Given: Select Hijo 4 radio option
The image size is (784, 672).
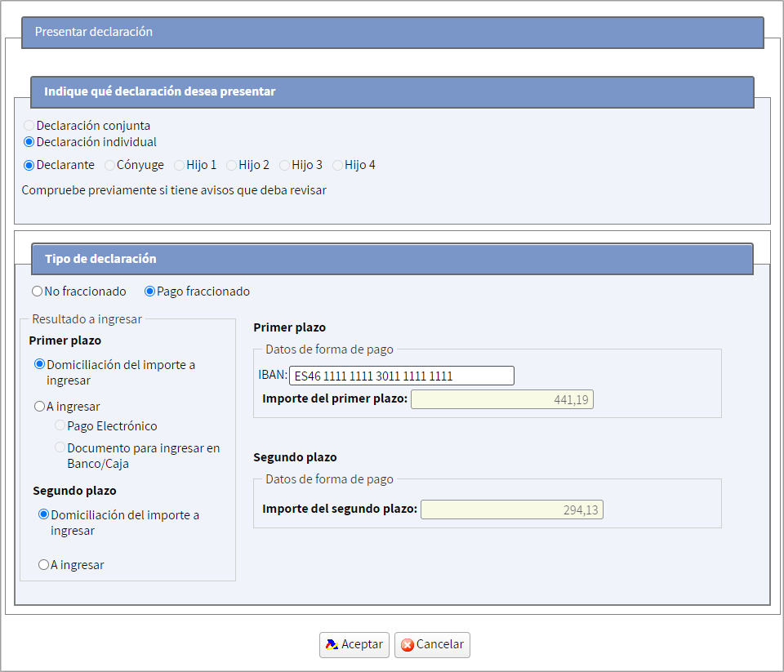Looking at the screenshot, I should pos(337,165).
